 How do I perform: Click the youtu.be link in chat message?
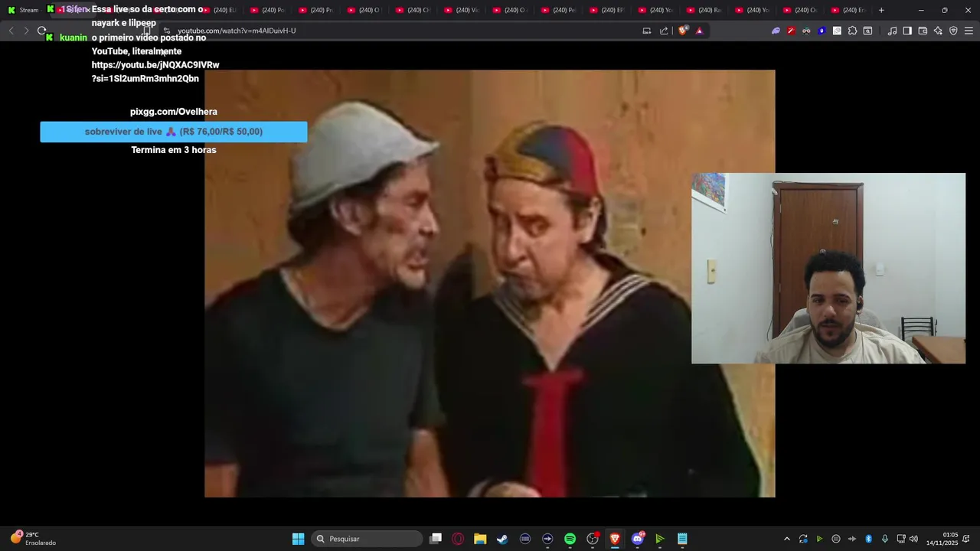click(x=155, y=72)
